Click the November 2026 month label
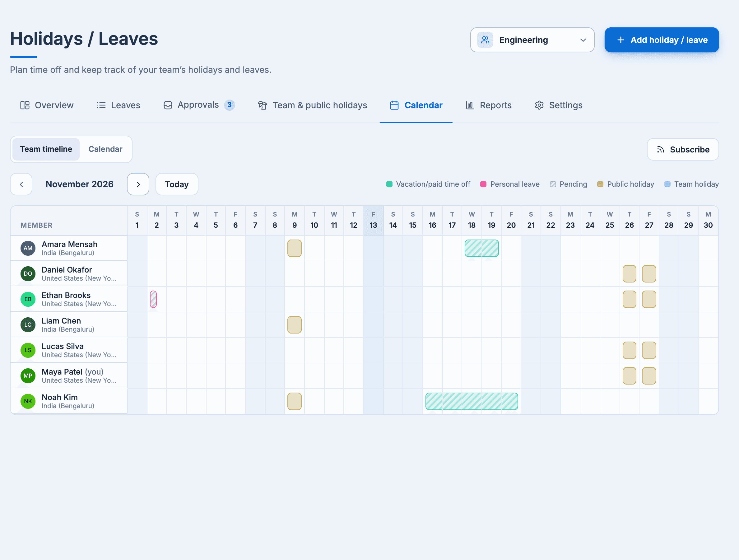Screen dimensions: 739x560 [x=80, y=184]
